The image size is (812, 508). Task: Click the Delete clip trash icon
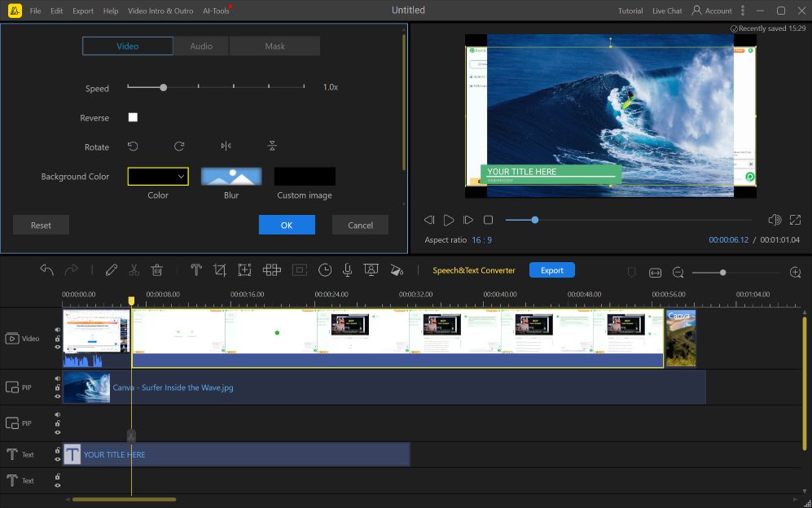coord(156,269)
